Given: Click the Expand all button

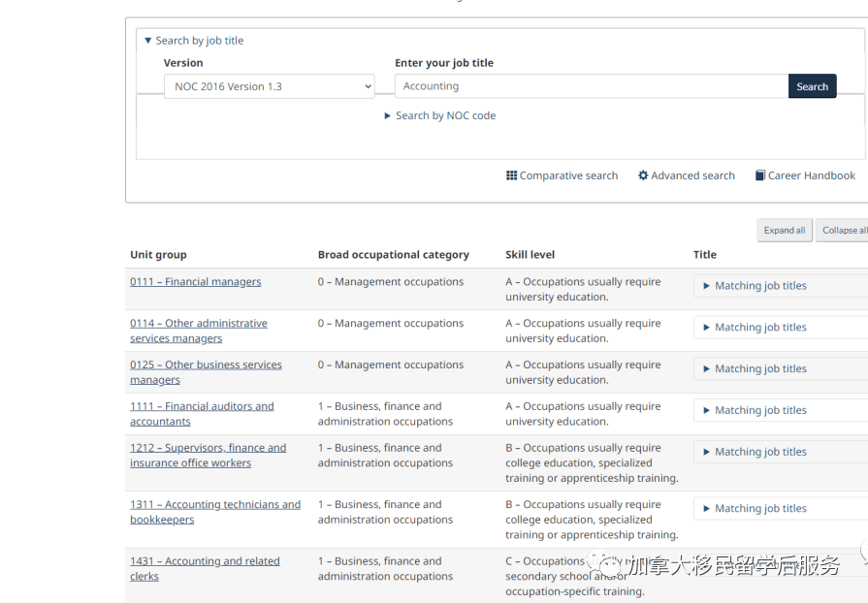Looking at the screenshot, I should (x=784, y=231).
